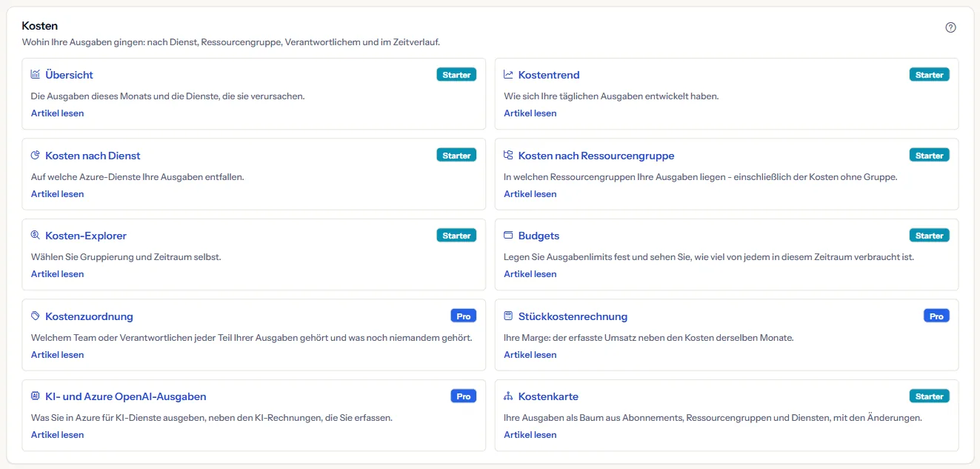The image size is (980, 469).
Task: Click Artikel lesen under Übersicht
Action: (x=57, y=113)
